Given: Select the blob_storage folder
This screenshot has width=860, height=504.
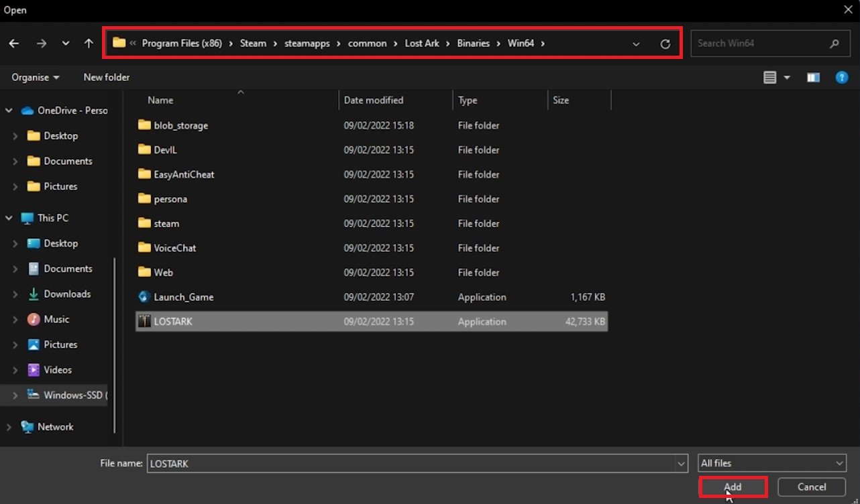Looking at the screenshot, I should point(180,125).
